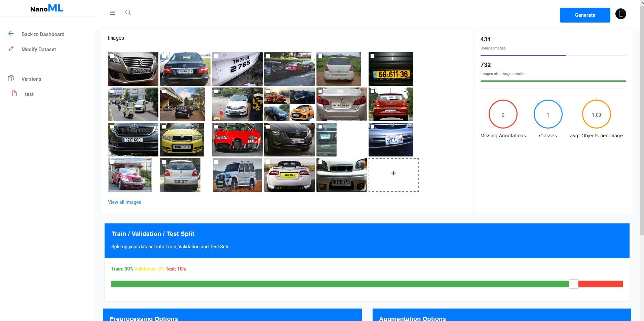Tick the MPEACH plate image checkbox
Viewport: 644px width, 321px height.
[x=372, y=127]
